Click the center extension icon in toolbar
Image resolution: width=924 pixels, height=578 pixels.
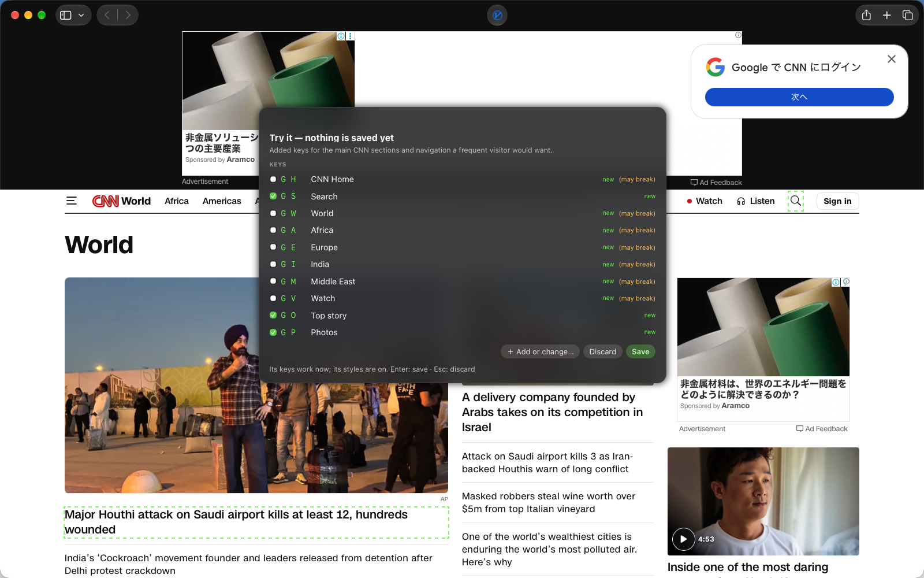coord(497,15)
